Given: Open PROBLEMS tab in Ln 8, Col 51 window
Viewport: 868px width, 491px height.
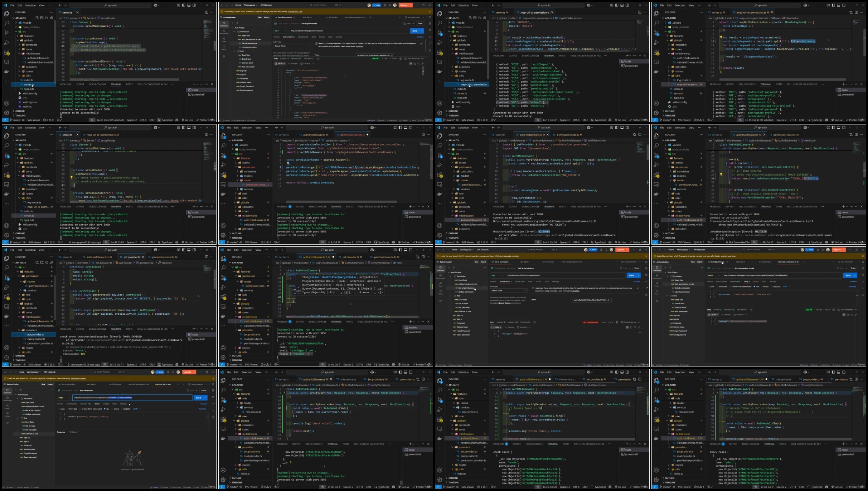Looking at the screenshot, I should coord(282,206).
